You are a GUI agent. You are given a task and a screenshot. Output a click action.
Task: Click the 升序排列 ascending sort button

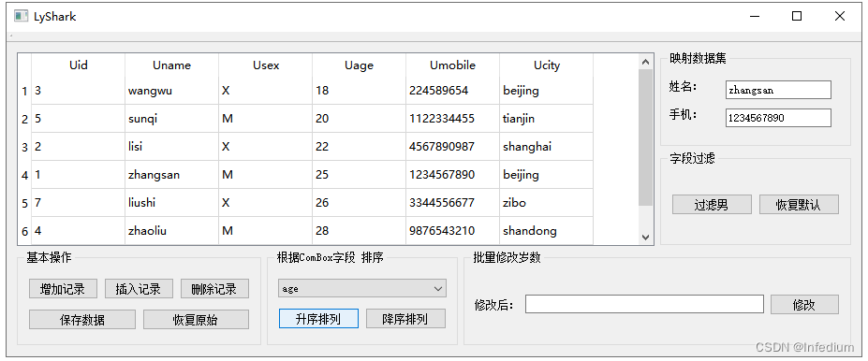point(318,318)
